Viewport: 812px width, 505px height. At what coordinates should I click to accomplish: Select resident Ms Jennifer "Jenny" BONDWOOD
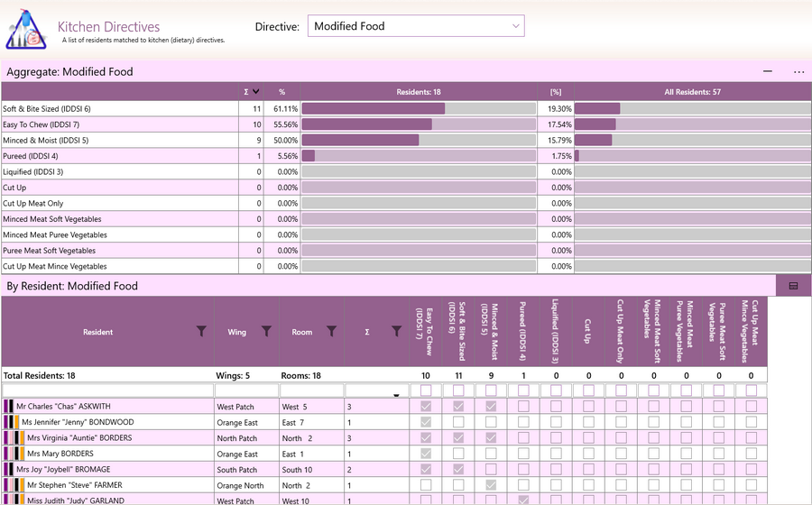pos(78,422)
